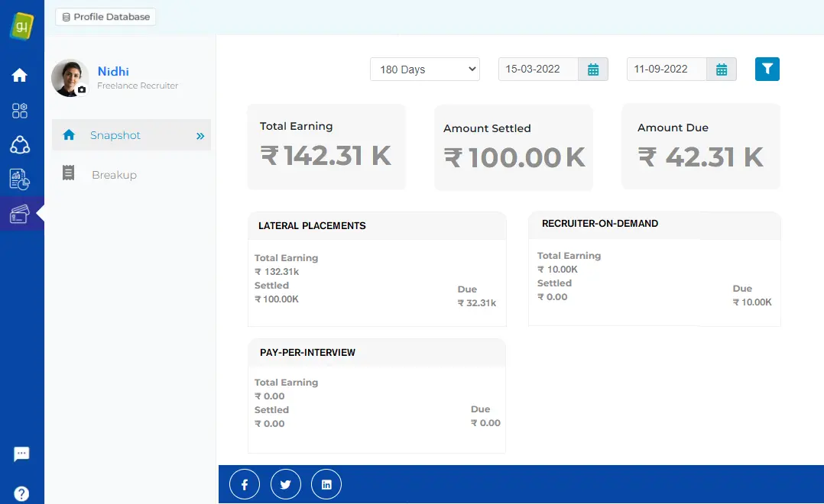Open the Profile Database button
Viewport: 824px width, 504px height.
[x=105, y=17]
